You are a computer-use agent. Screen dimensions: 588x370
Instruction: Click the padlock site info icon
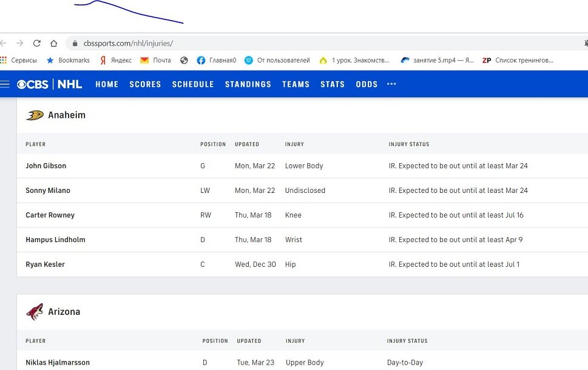(x=75, y=44)
